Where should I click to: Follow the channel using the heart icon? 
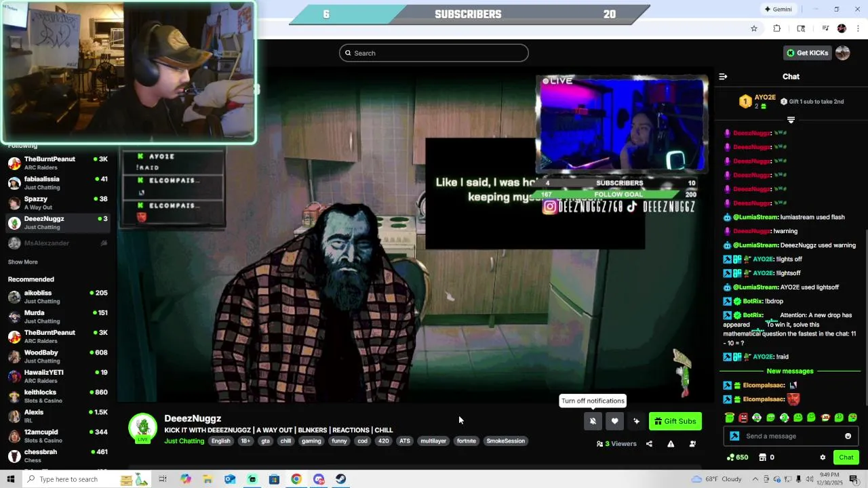614,421
